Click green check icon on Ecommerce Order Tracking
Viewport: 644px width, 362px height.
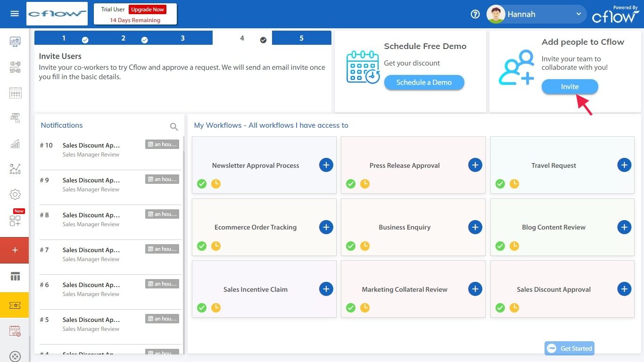click(202, 246)
